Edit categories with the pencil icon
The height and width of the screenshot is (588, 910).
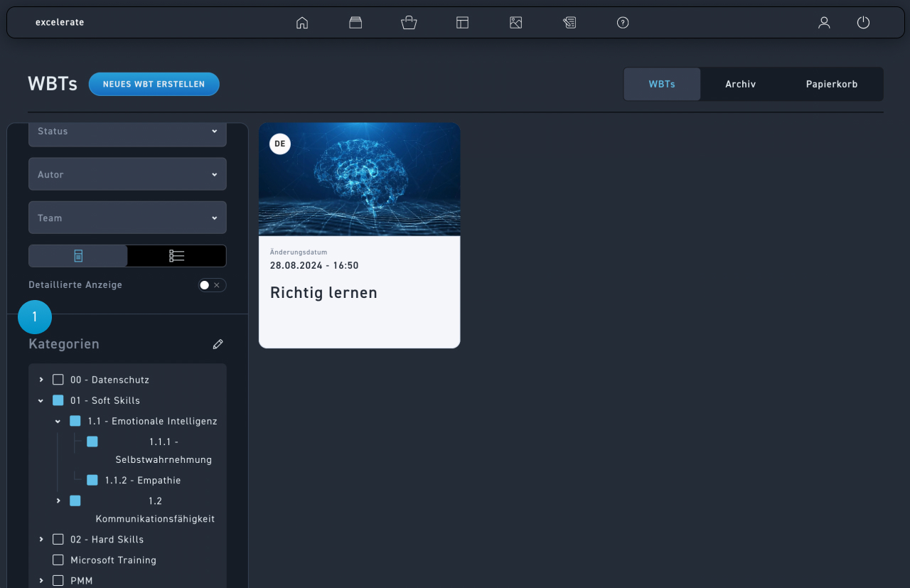pos(218,344)
